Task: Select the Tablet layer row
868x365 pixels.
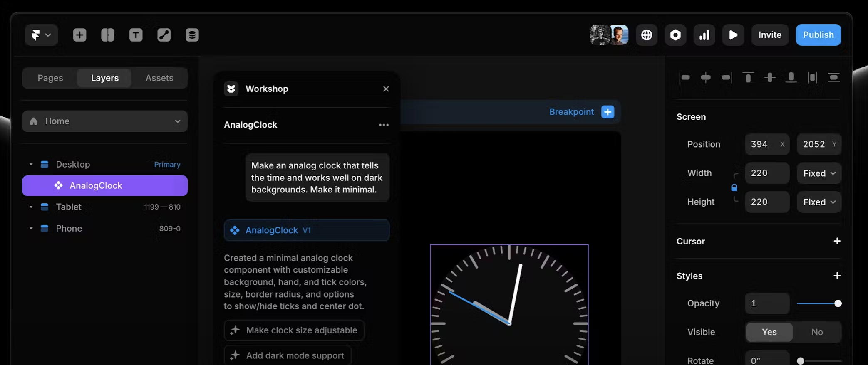Action: 105,207
